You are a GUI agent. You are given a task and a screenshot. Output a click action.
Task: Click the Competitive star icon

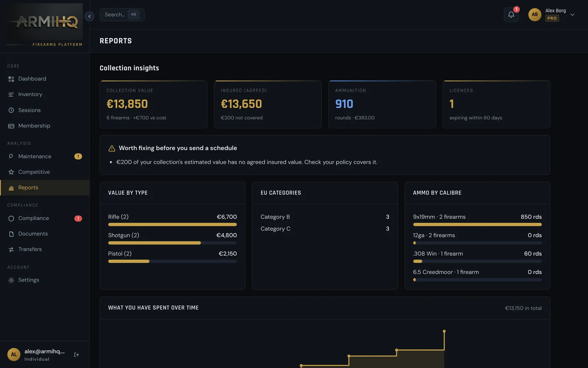coord(11,172)
